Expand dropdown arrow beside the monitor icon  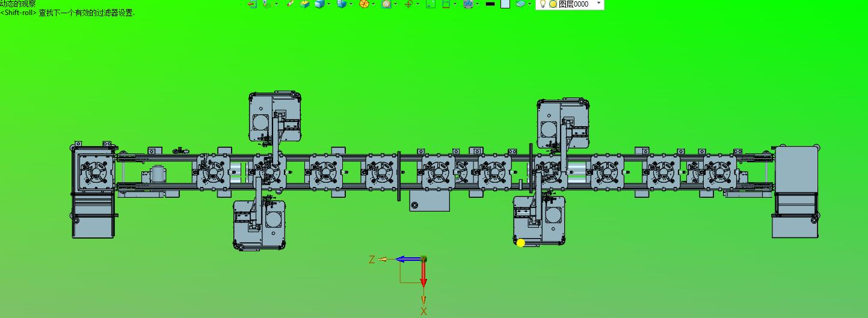tap(478, 4)
